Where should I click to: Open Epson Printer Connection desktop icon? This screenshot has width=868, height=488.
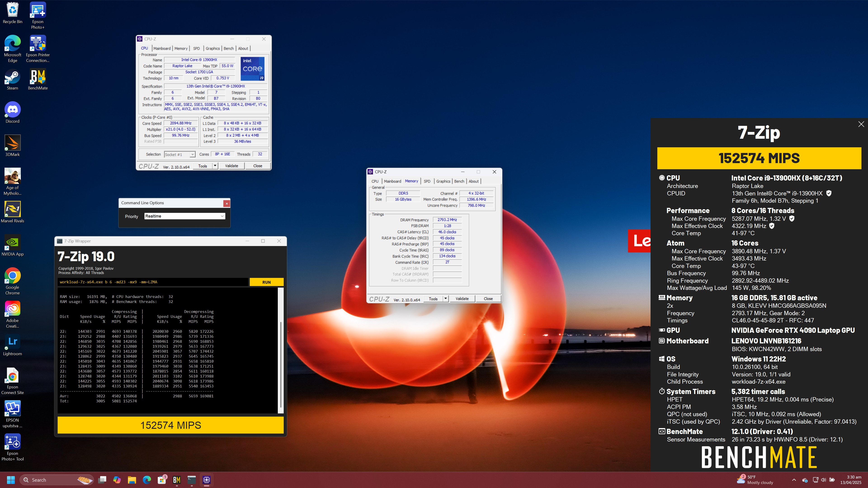pyautogui.click(x=38, y=49)
